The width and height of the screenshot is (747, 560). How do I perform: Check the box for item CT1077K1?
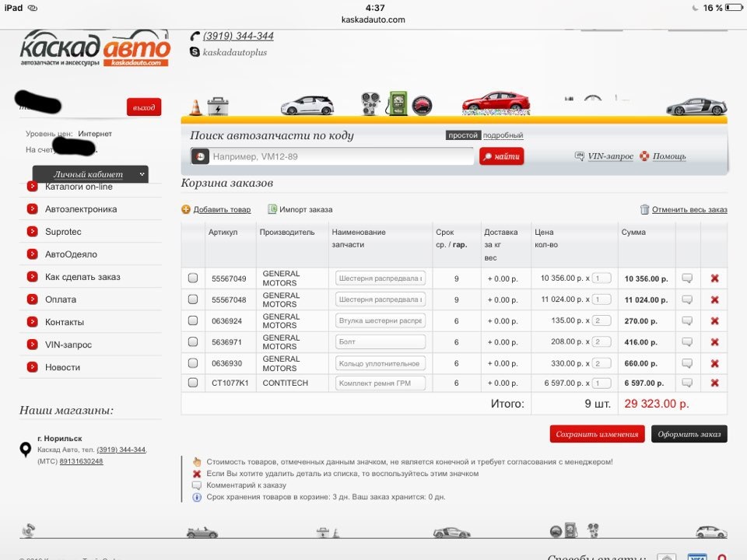point(193,383)
